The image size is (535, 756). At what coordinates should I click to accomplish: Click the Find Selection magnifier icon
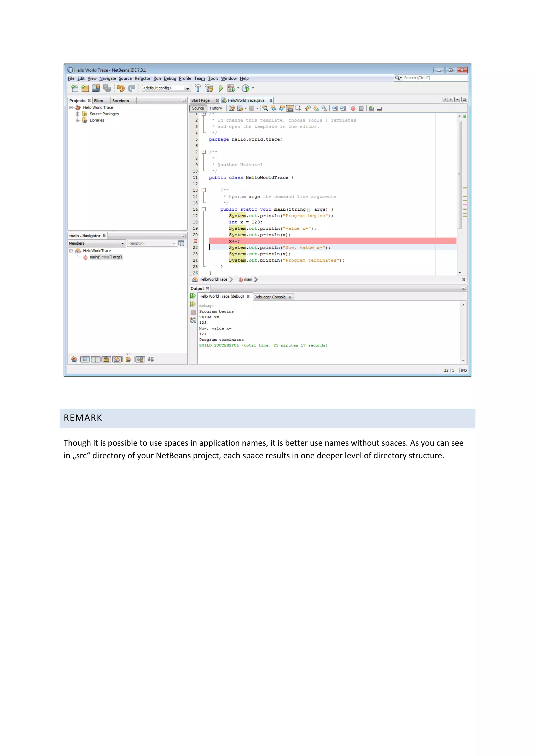265,108
